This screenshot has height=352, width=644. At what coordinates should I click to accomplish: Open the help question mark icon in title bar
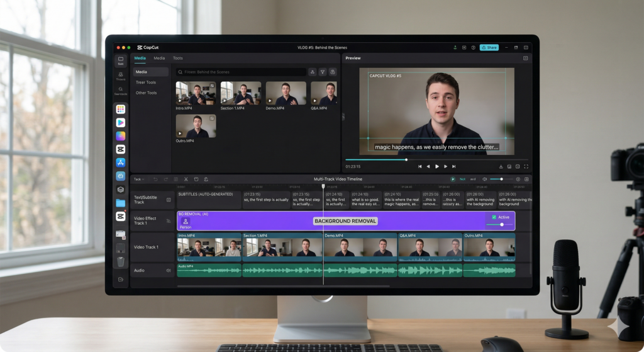[x=473, y=47]
